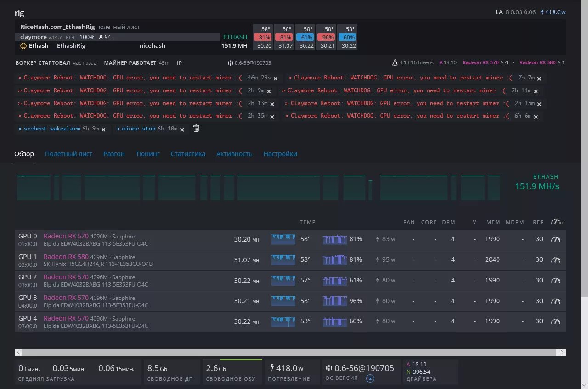Screen dimensions: 588x389
Task: Click the NiceHash wallet smiley icon
Action: pyautogui.click(x=23, y=46)
